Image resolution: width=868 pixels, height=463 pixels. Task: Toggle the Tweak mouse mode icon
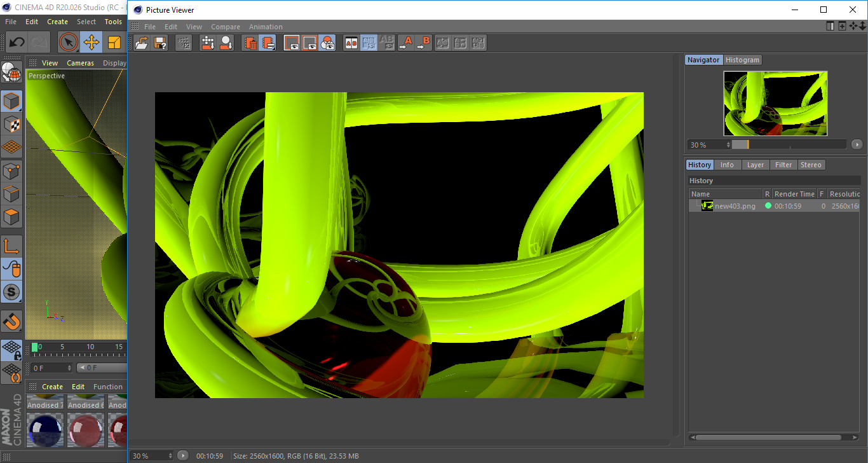point(11,269)
